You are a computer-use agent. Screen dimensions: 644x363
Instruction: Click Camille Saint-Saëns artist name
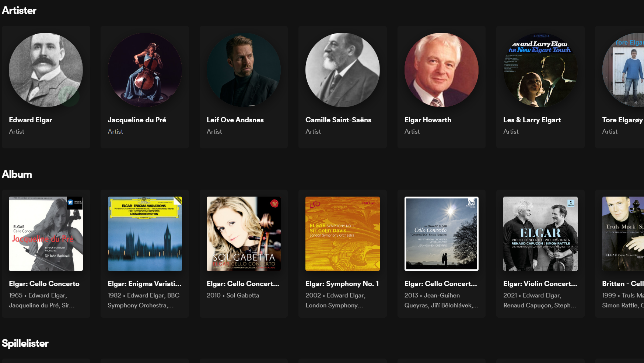click(338, 120)
